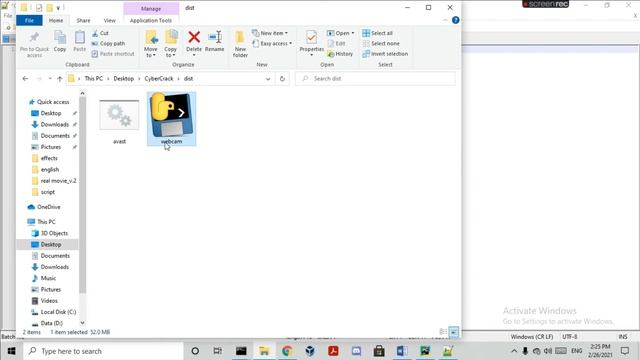Click the Open button in ribbon
The image size is (640, 360).
(340, 33)
